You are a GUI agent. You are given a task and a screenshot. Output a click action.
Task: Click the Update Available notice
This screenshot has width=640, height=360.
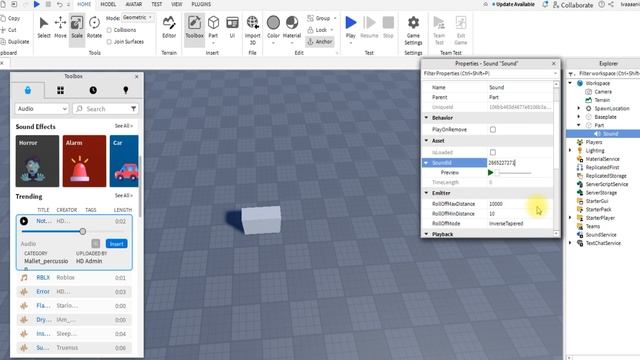point(513,4)
